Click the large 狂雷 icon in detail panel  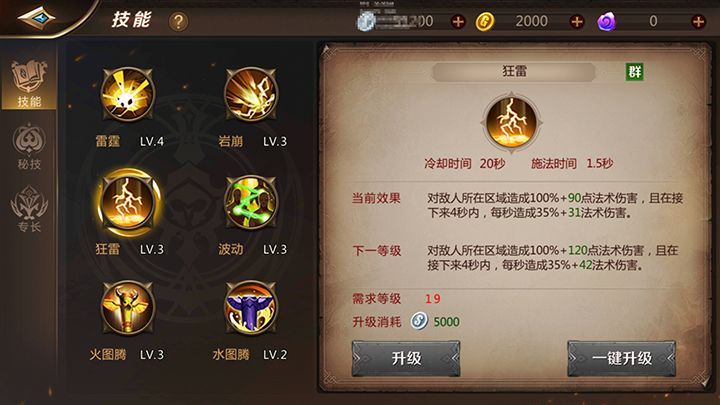511,123
